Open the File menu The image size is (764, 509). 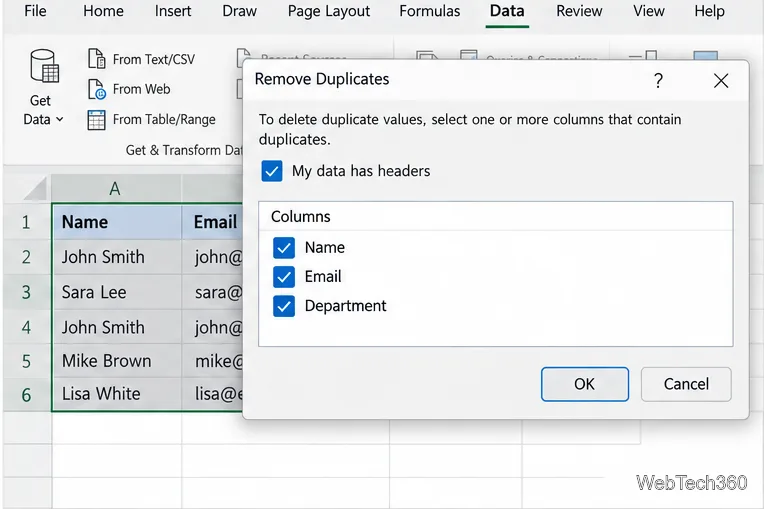click(x=35, y=11)
